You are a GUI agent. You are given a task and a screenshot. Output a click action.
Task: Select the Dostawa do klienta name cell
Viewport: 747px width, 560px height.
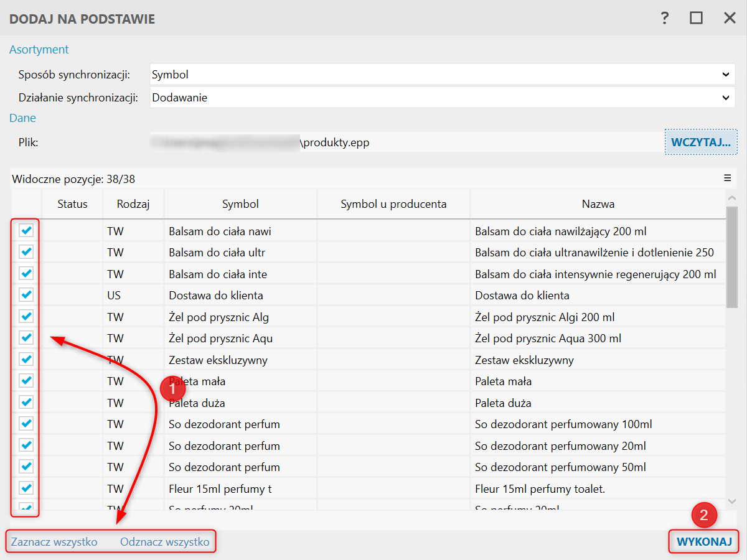pos(598,296)
